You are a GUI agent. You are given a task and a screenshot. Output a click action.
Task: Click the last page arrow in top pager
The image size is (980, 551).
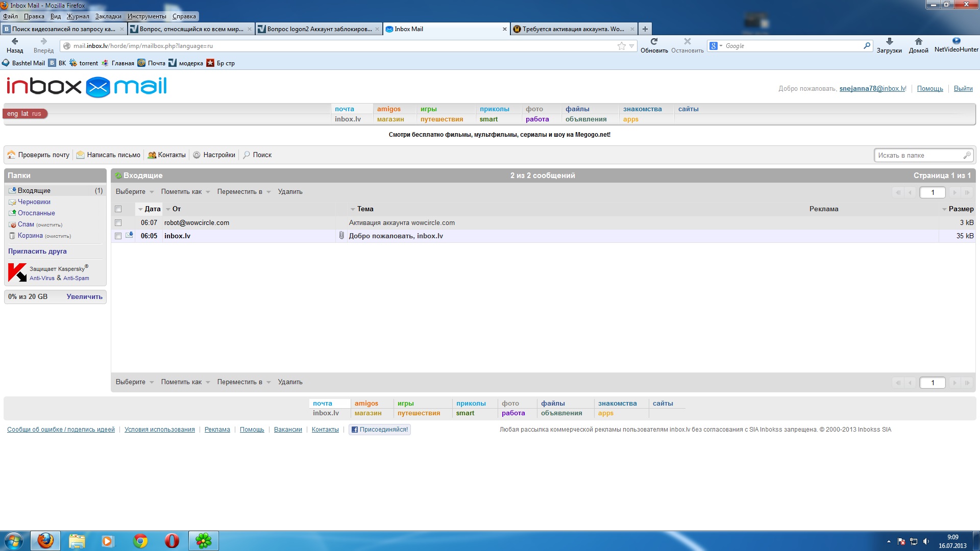click(x=967, y=192)
